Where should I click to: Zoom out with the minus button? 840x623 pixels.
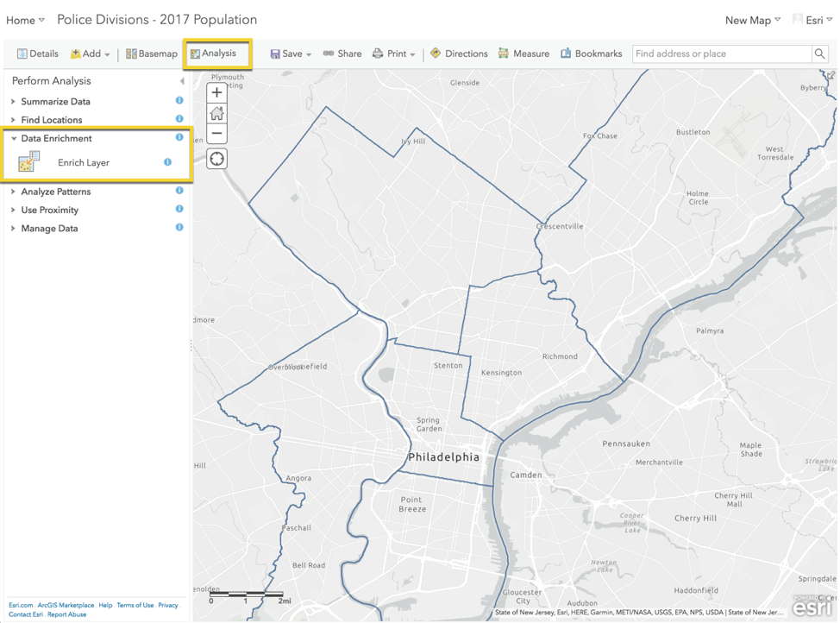(217, 134)
